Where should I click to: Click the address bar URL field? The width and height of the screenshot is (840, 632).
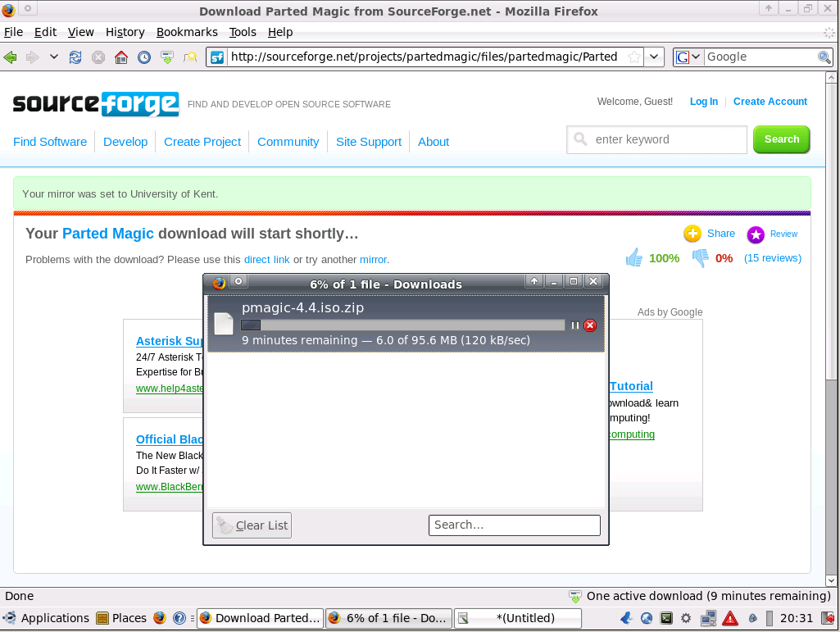coord(426,57)
